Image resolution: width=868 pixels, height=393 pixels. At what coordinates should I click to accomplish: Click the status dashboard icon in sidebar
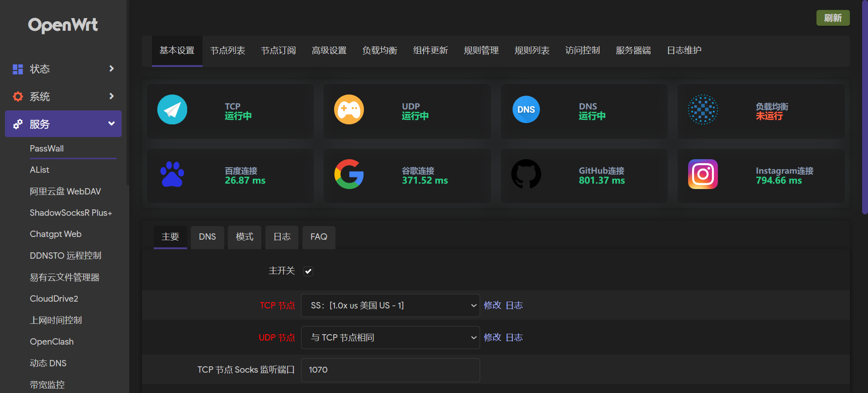18,69
